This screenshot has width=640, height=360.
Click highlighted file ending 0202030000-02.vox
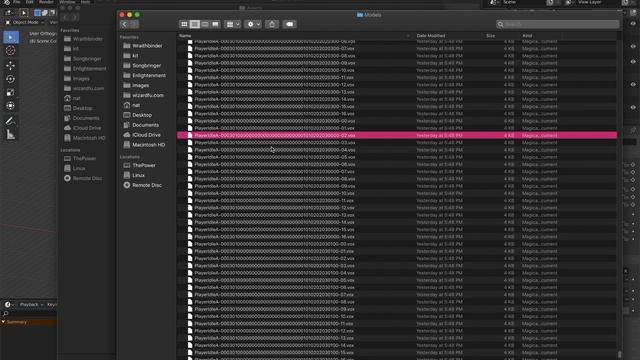397,136
